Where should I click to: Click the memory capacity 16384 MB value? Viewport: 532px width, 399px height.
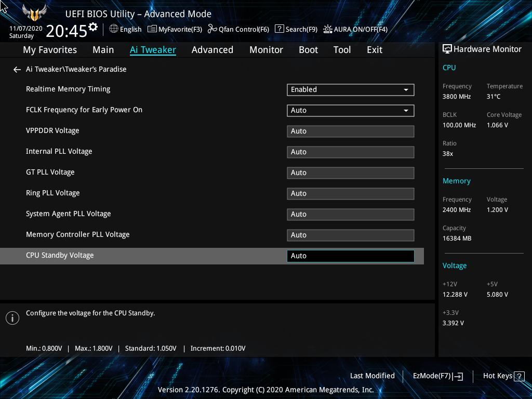[457, 238]
